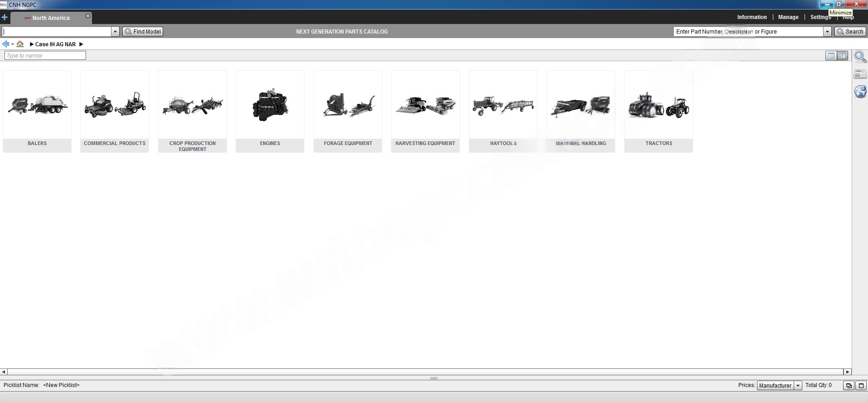Image resolution: width=868 pixels, height=402 pixels.
Task: Open the Information menu
Action: coord(752,17)
